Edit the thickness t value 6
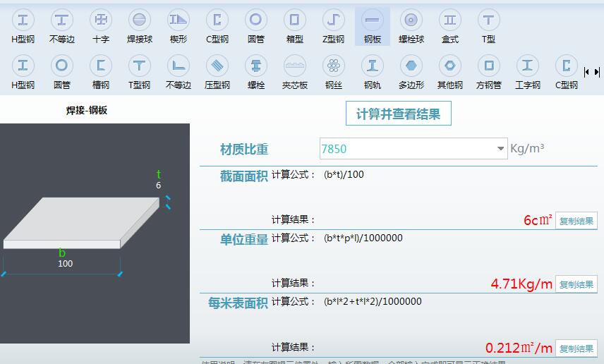 pyautogui.click(x=158, y=186)
